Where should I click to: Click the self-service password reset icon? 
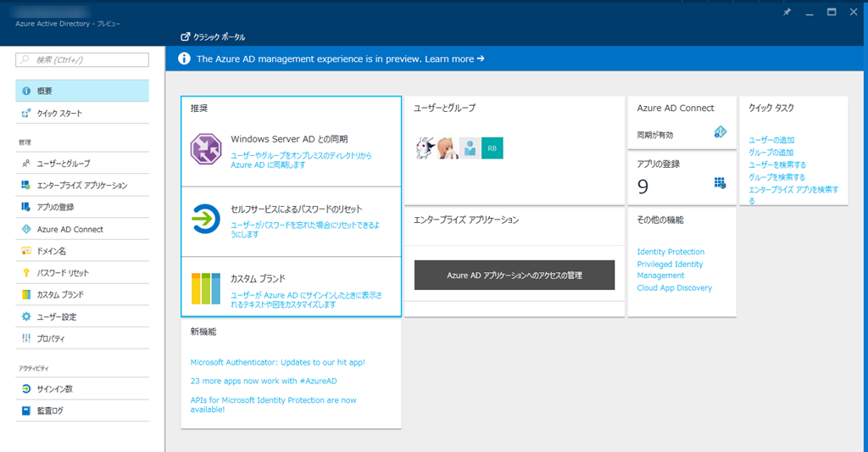(206, 218)
